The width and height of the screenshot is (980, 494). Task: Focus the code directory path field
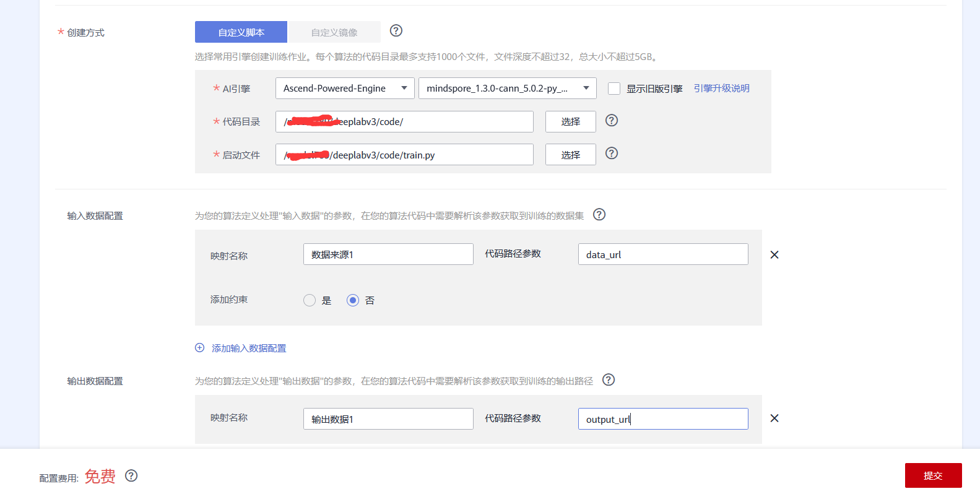pos(404,121)
